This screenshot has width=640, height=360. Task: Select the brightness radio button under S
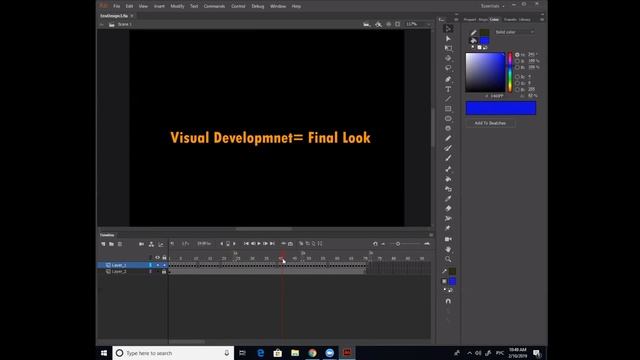tap(517, 67)
